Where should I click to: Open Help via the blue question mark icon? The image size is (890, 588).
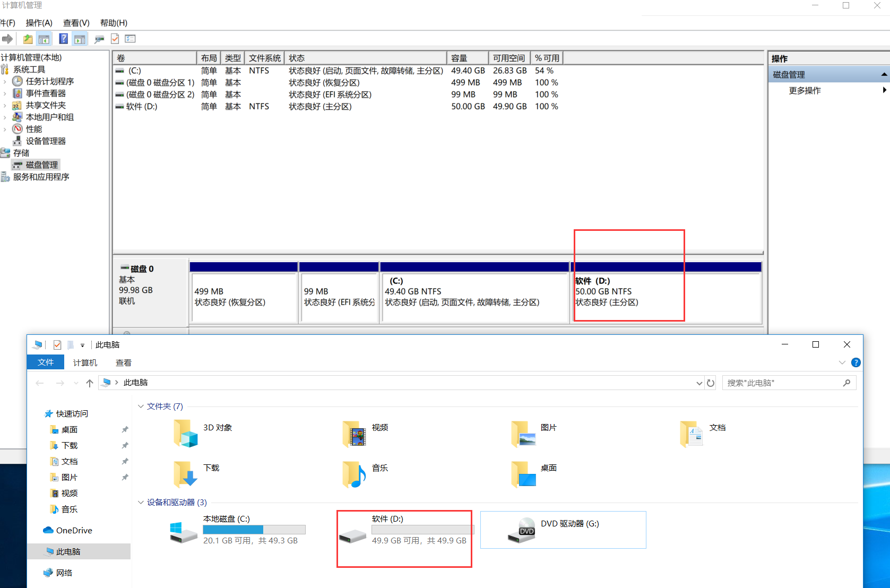click(x=63, y=39)
